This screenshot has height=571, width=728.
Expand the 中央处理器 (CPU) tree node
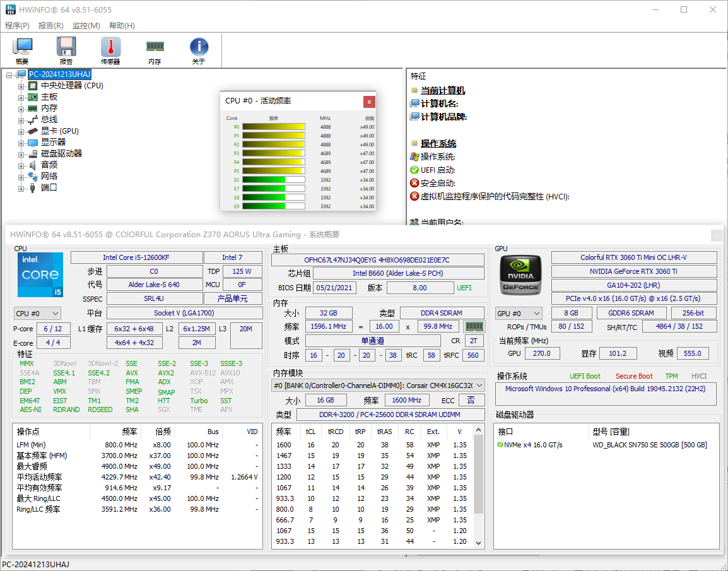(x=21, y=86)
